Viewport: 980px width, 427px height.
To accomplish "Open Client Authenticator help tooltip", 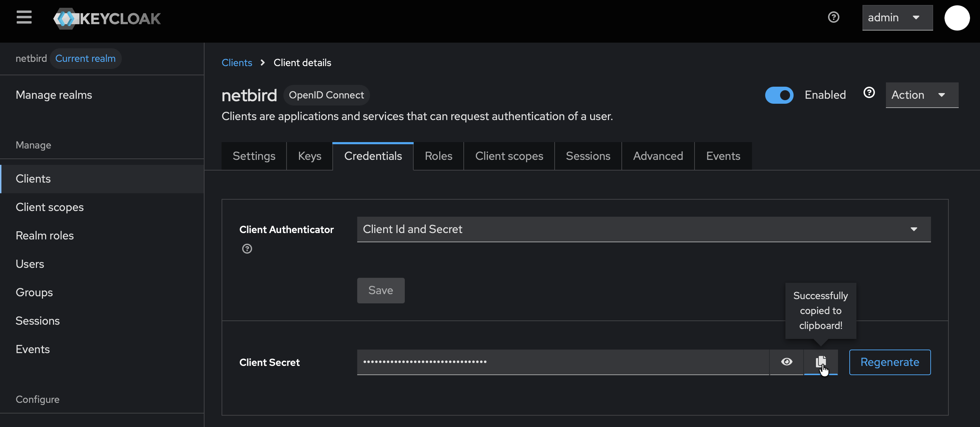I will click(x=246, y=249).
